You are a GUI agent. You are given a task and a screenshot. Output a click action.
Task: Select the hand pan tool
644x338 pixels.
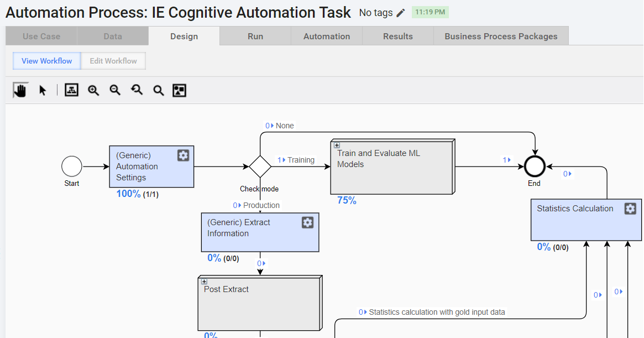click(x=20, y=90)
